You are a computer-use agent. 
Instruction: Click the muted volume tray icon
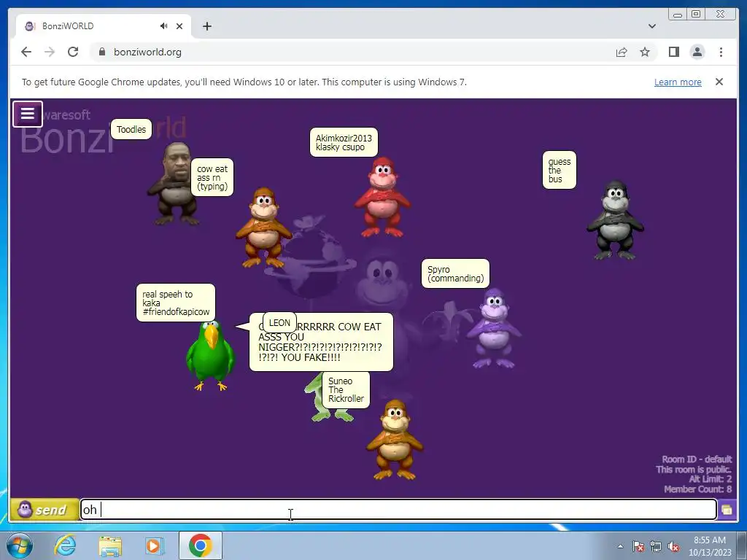click(x=673, y=546)
